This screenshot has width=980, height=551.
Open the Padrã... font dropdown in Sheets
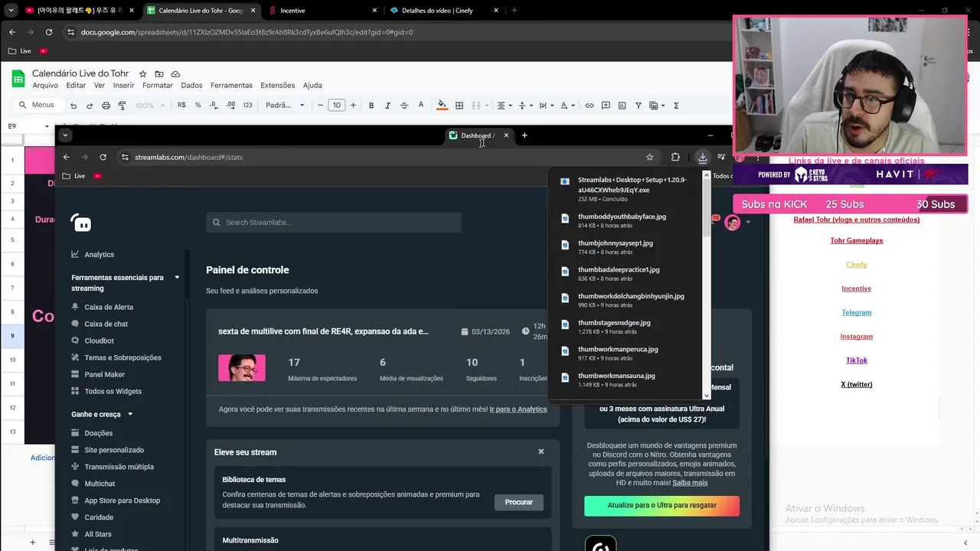tap(285, 106)
